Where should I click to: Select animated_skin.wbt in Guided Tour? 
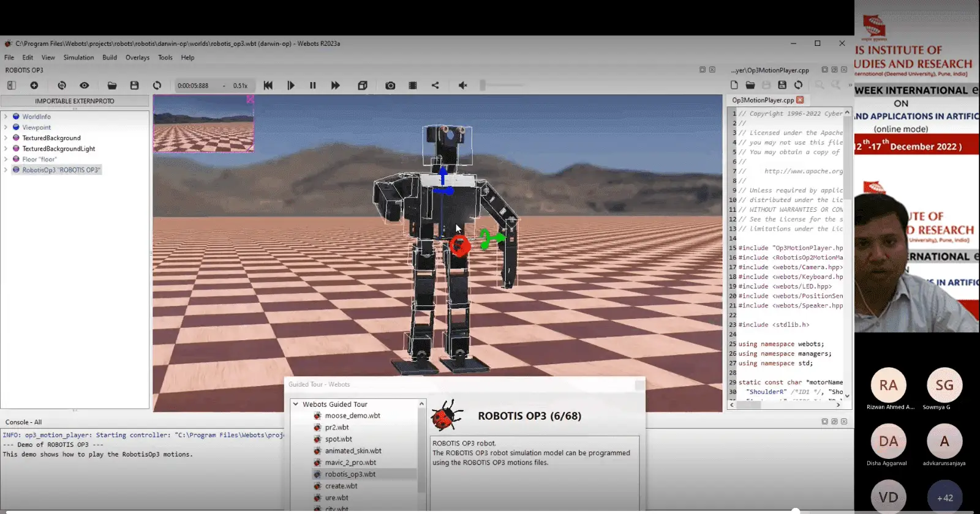click(x=353, y=450)
